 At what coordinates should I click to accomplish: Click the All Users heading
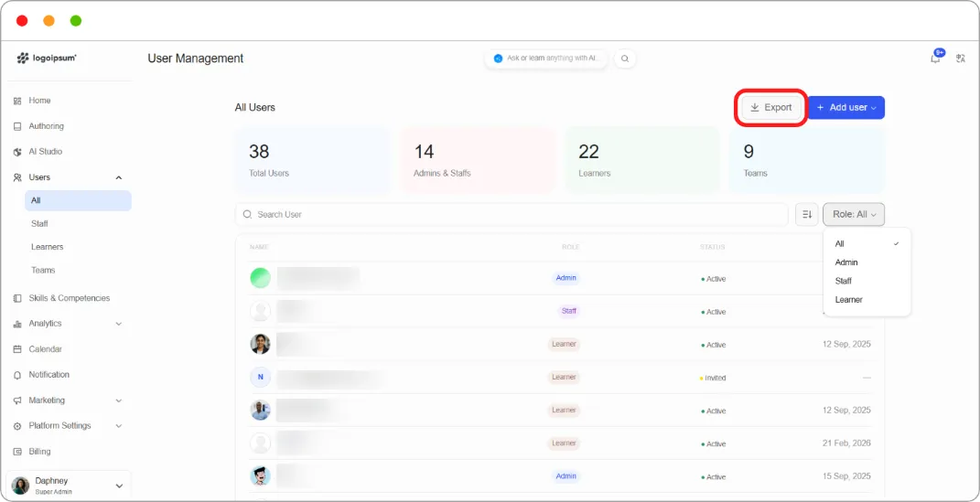coord(255,107)
